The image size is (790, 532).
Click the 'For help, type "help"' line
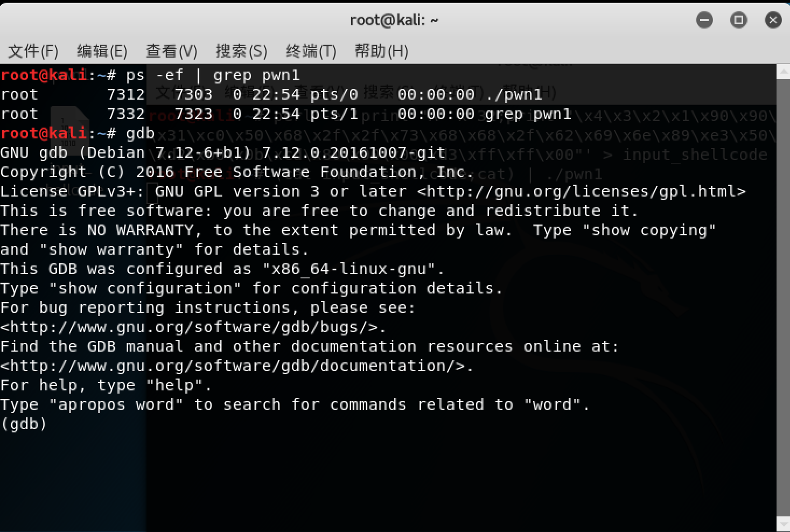click(106, 386)
